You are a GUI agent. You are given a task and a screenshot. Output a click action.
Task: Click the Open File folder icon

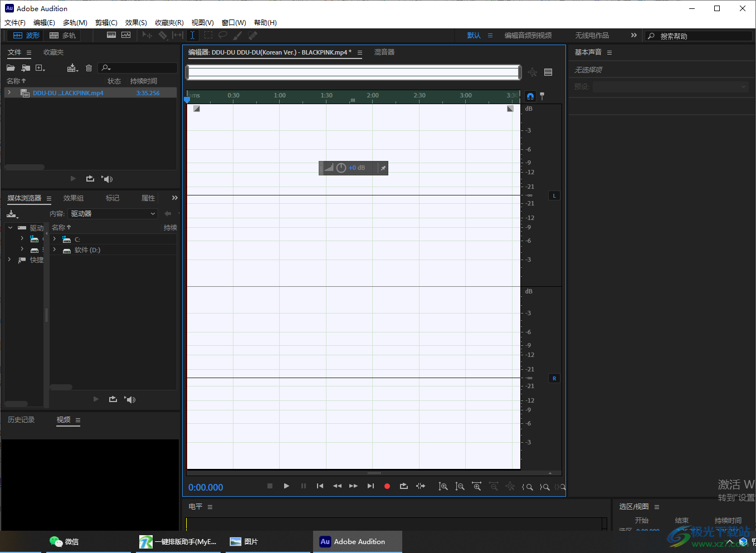(11, 68)
